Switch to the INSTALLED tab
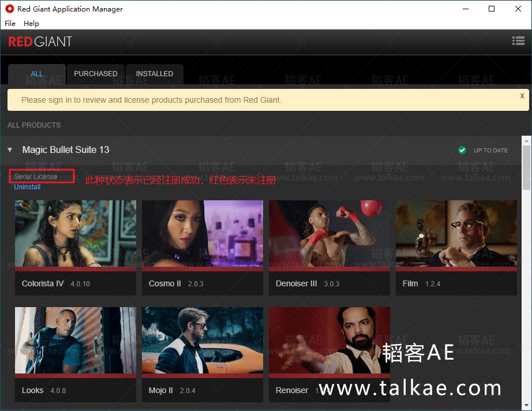 [155, 74]
